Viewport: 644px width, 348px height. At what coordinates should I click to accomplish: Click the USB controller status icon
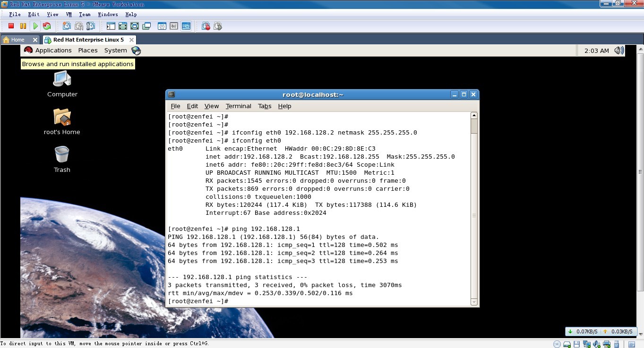[x=617, y=344]
